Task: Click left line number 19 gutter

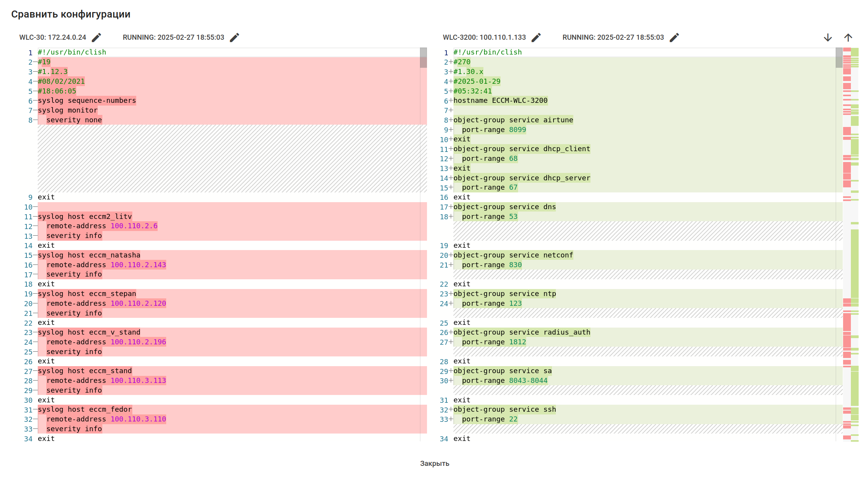Action: tap(28, 294)
